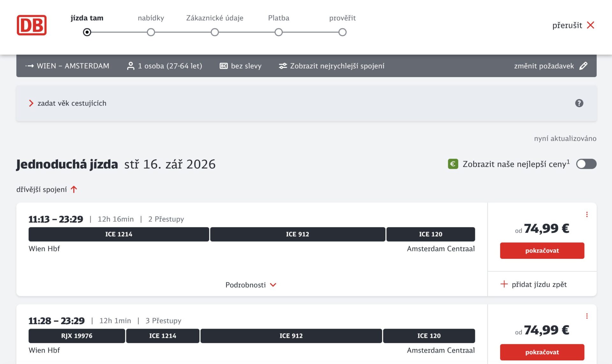Click the 12h 16min duration text
612x364 pixels.
coord(116,219)
